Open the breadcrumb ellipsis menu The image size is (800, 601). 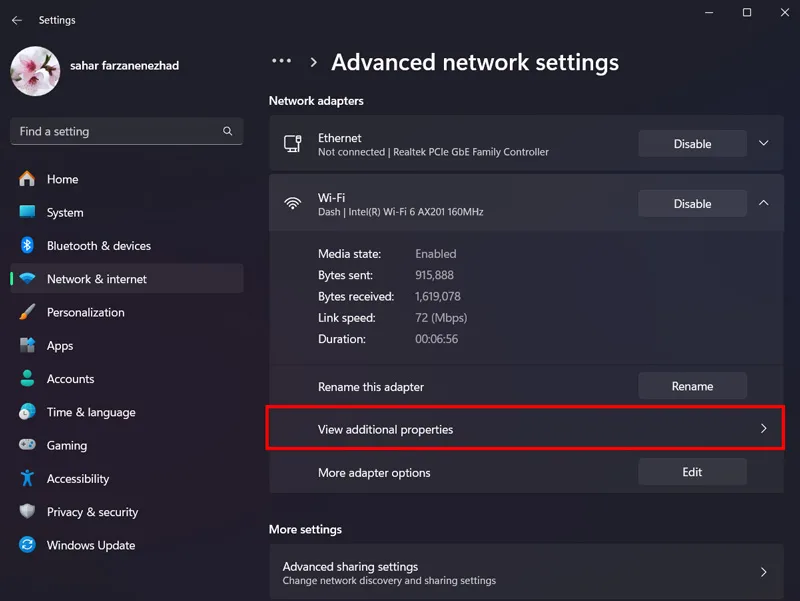click(x=282, y=61)
